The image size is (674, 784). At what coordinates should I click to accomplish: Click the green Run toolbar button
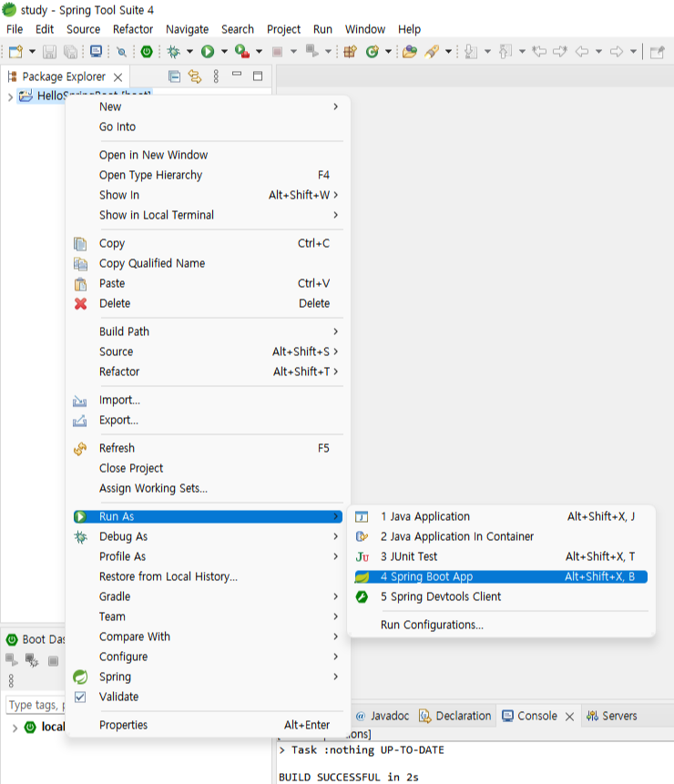pyautogui.click(x=208, y=51)
